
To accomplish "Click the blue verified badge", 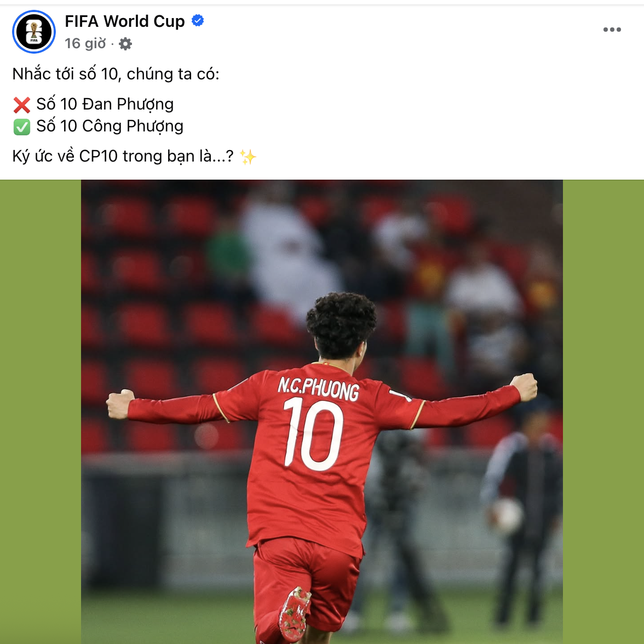I will pos(198,21).
